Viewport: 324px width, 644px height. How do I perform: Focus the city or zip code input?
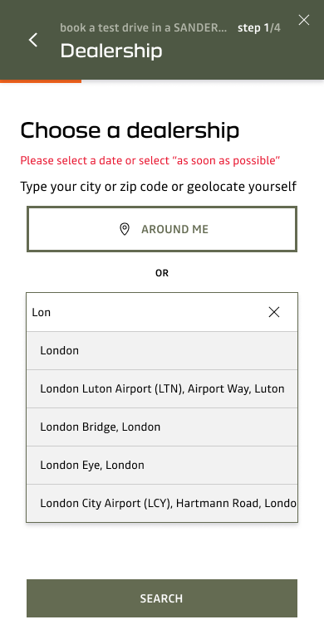click(146, 312)
